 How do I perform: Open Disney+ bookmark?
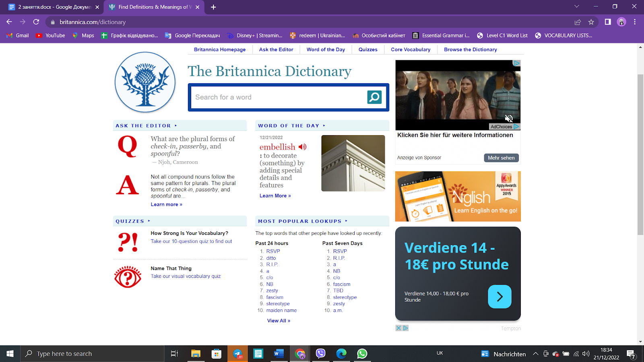(x=255, y=35)
